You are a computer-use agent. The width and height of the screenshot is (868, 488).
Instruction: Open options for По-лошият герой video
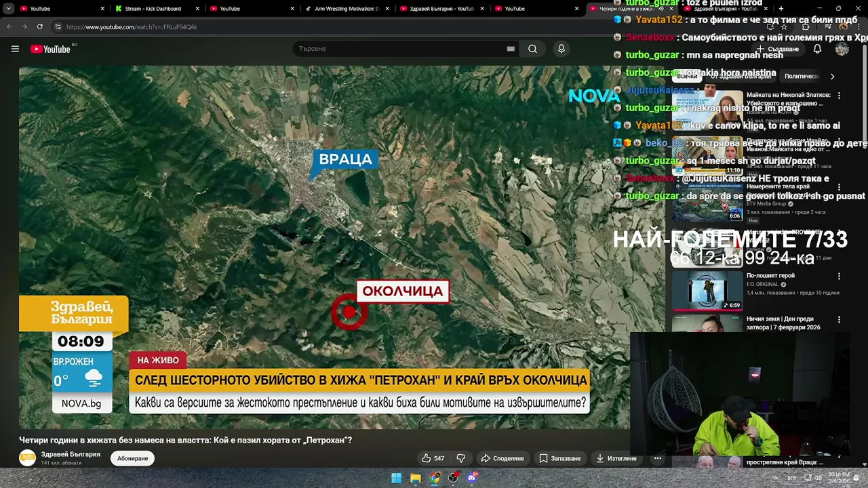point(839,277)
